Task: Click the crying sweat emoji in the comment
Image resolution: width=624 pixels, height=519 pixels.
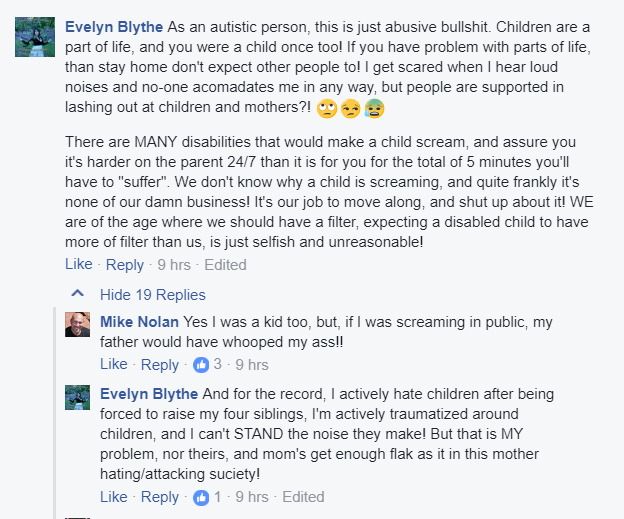Action: point(374,109)
